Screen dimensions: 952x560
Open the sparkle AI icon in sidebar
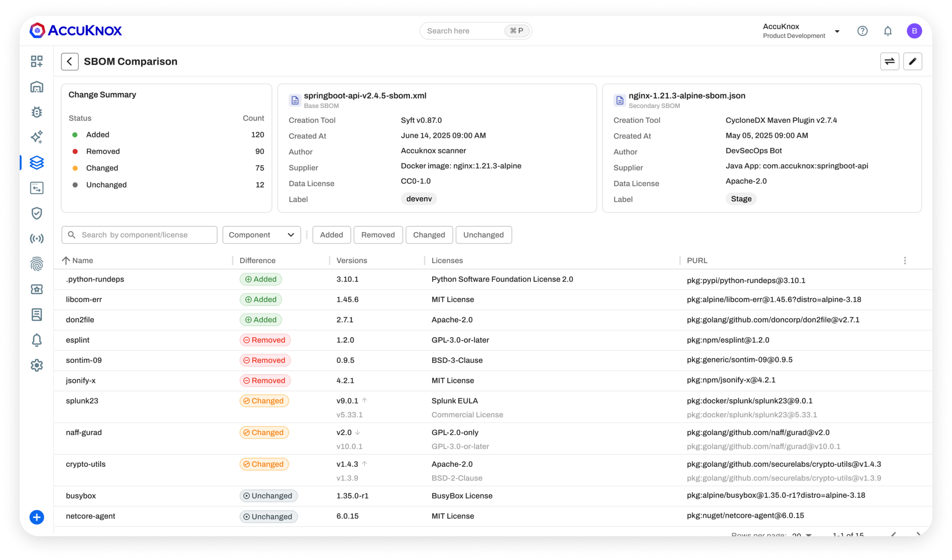pyautogui.click(x=37, y=137)
